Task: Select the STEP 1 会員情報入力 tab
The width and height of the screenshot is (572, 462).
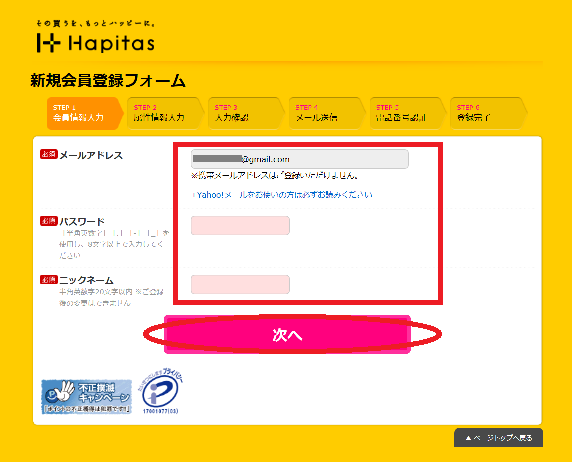Action: tap(85, 113)
